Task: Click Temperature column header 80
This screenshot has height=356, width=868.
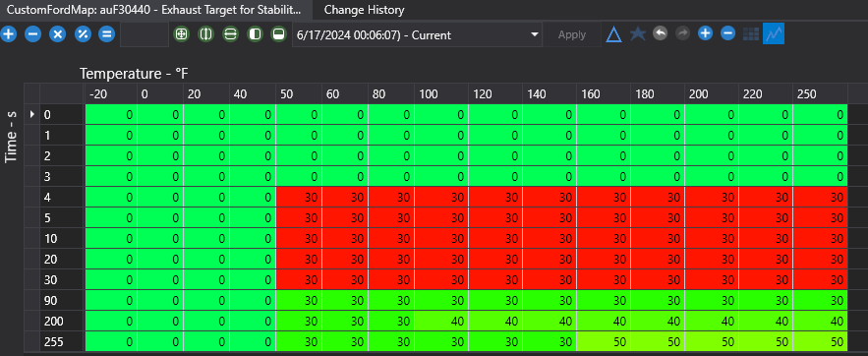Action: (391, 94)
